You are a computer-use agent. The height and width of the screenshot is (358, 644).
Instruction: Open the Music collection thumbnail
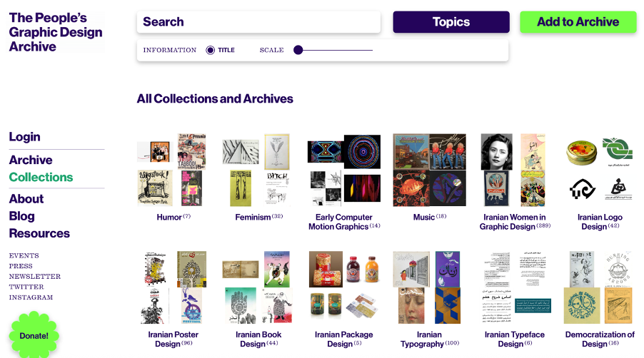click(430, 170)
